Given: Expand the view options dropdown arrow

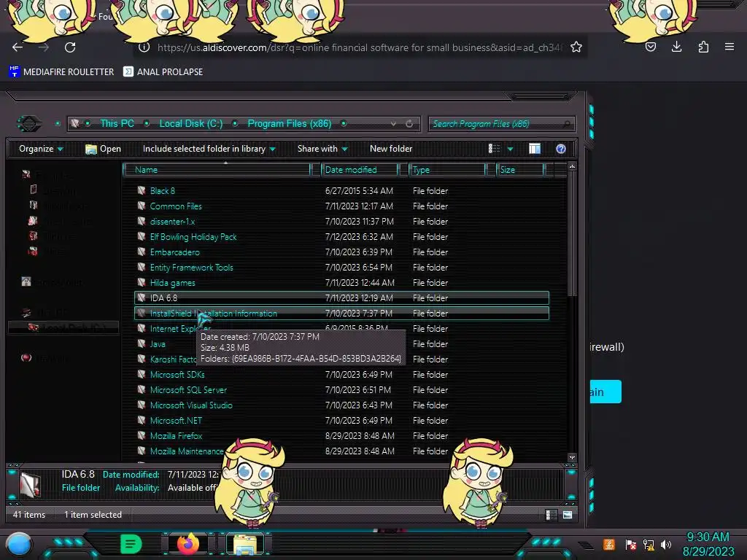Looking at the screenshot, I should click(x=510, y=149).
